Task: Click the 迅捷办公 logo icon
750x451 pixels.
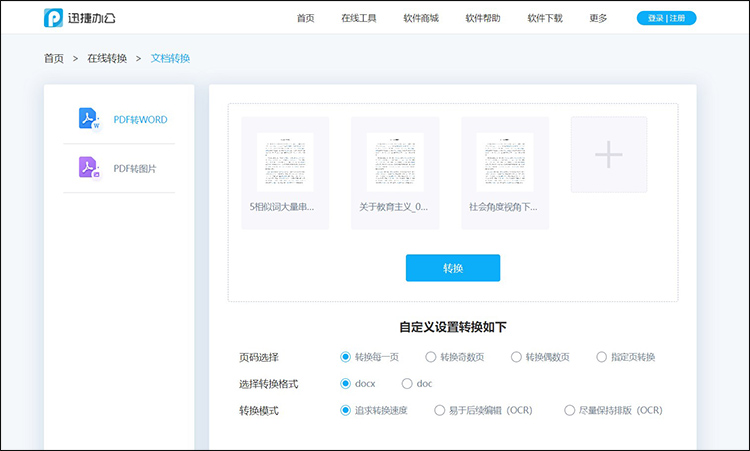Action: [x=53, y=18]
